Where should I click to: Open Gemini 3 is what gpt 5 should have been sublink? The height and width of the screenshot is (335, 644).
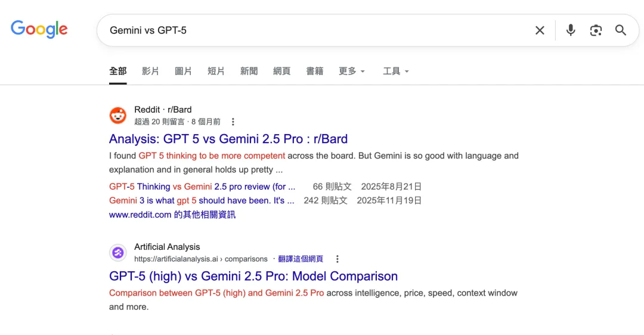pos(202,200)
